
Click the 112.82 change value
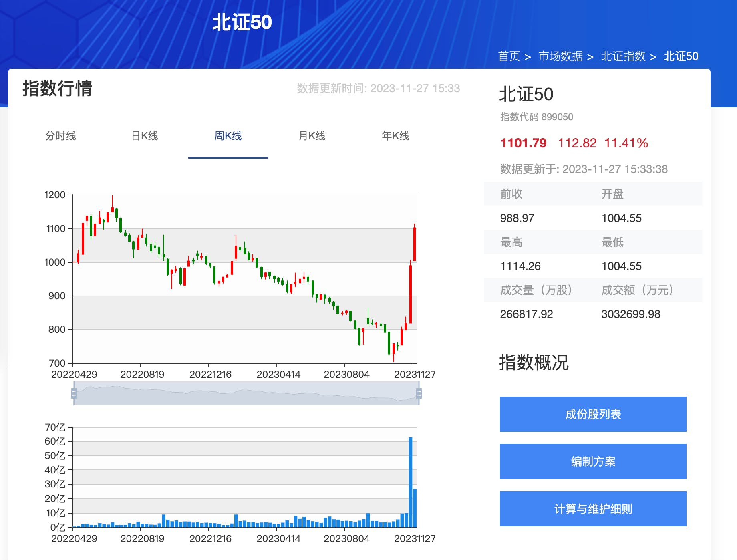[x=577, y=143]
